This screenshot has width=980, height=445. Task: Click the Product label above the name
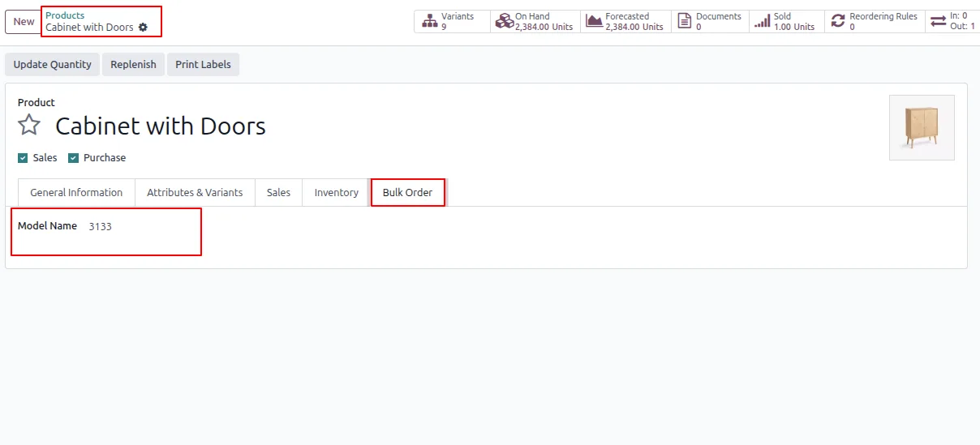(37, 102)
